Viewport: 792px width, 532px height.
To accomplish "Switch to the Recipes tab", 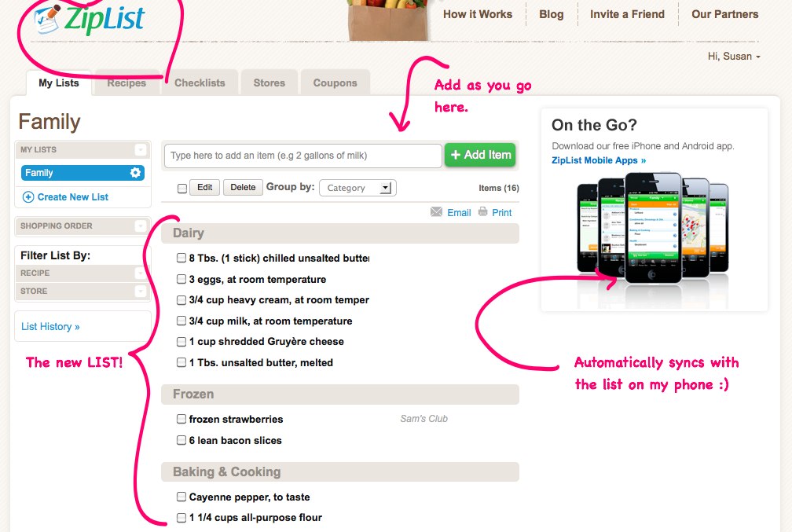I will coord(126,83).
